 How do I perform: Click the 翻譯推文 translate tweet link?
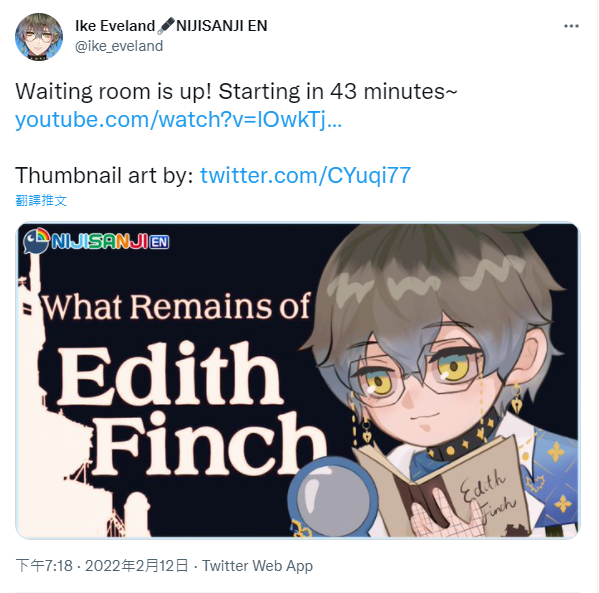[x=41, y=200]
